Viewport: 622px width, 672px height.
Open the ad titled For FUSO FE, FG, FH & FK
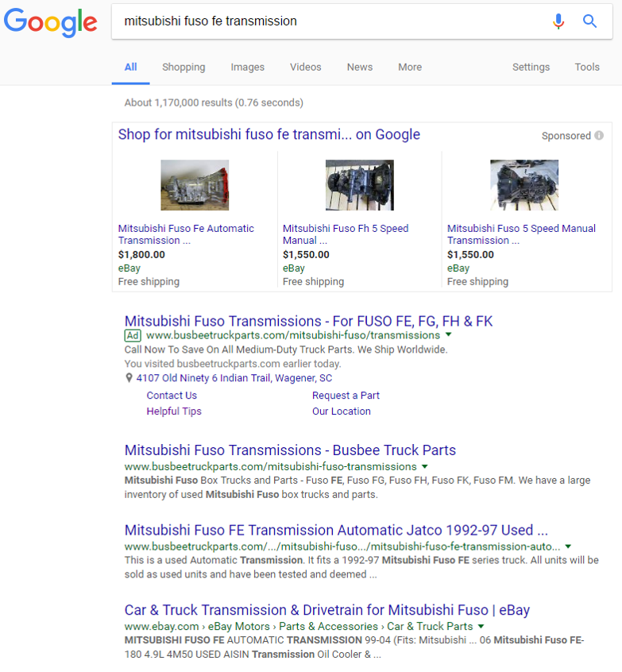point(309,321)
